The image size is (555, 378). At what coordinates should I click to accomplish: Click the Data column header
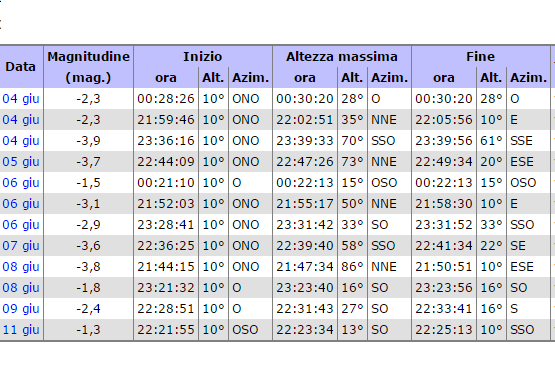tap(21, 67)
